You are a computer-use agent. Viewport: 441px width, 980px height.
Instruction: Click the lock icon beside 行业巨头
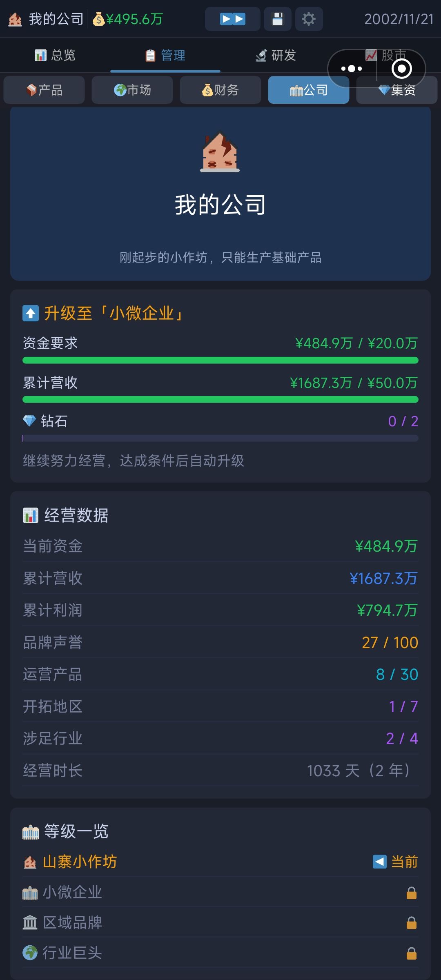click(411, 953)
